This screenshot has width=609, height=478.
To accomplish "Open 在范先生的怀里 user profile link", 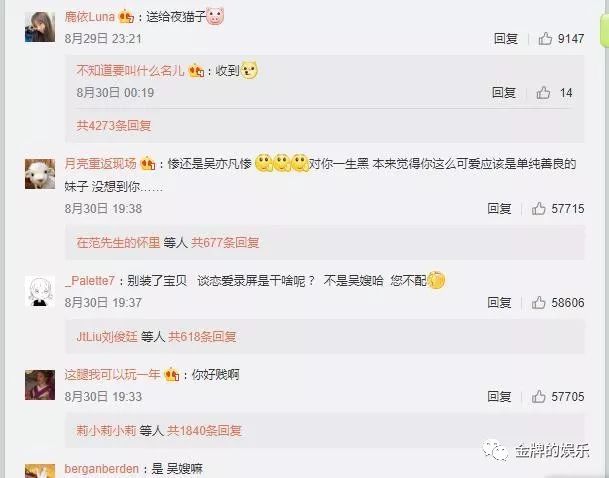I will [118, 243].
